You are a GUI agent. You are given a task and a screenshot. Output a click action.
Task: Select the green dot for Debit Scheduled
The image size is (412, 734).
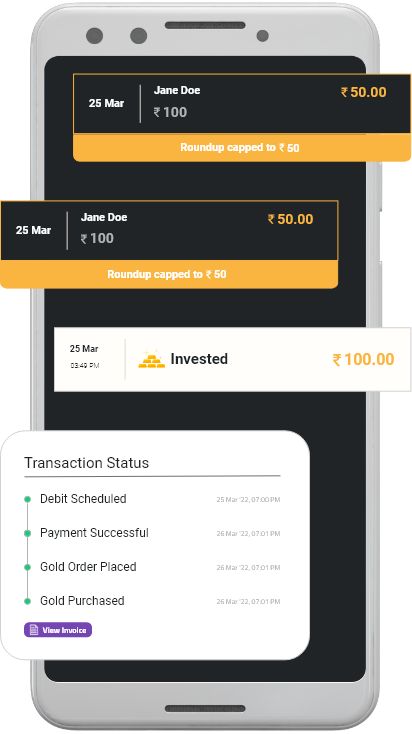coord(28,499)
